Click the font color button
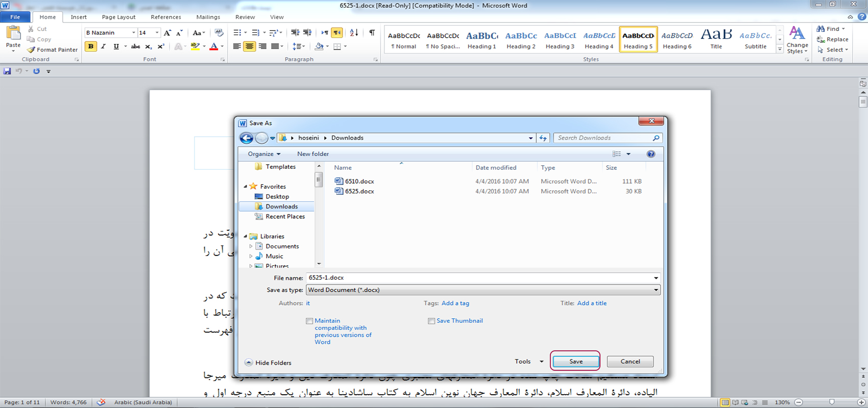The width and height of the screenshot is (868, 408). (x=214, y=46)
